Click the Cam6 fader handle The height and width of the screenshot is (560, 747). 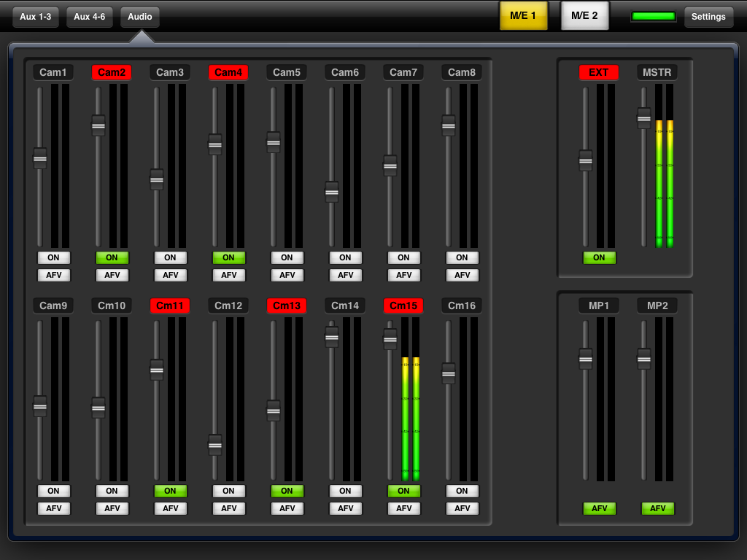point(332,192)
